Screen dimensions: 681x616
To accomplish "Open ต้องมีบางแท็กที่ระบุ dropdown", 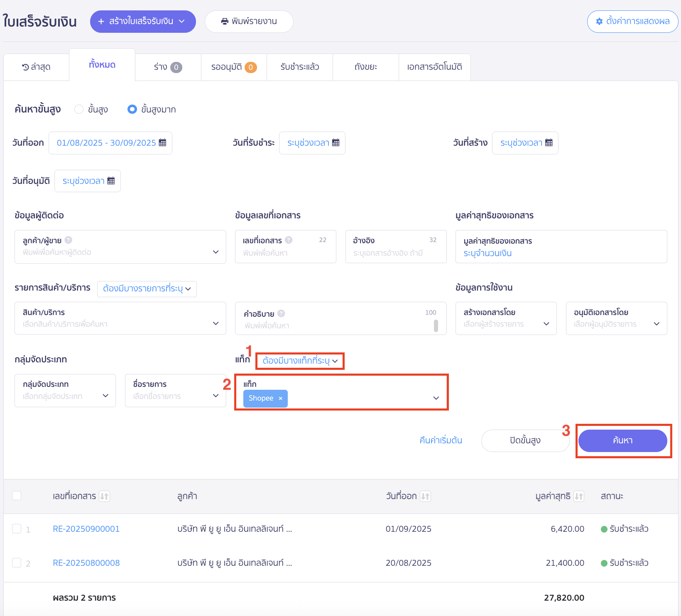I will tap(300, 361).
